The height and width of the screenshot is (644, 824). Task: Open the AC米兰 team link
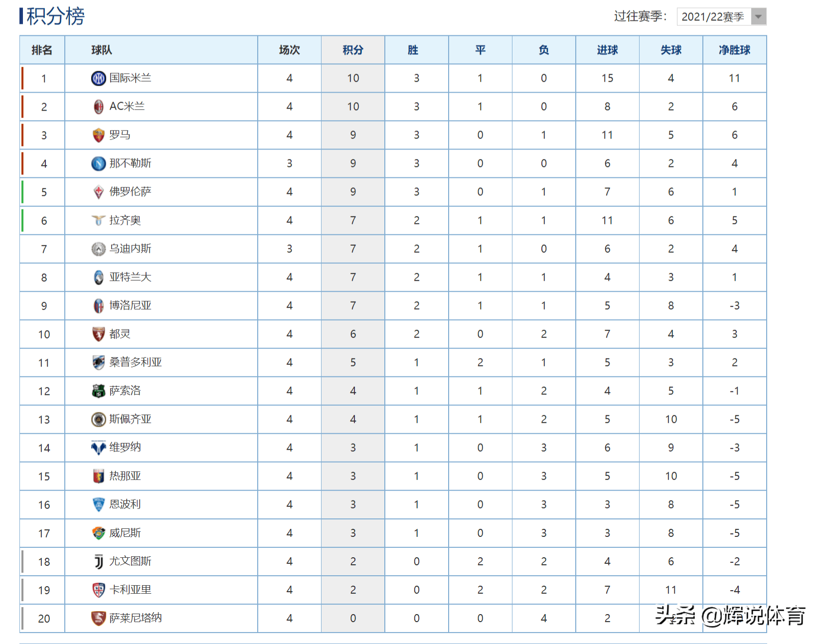click(127, 107)
